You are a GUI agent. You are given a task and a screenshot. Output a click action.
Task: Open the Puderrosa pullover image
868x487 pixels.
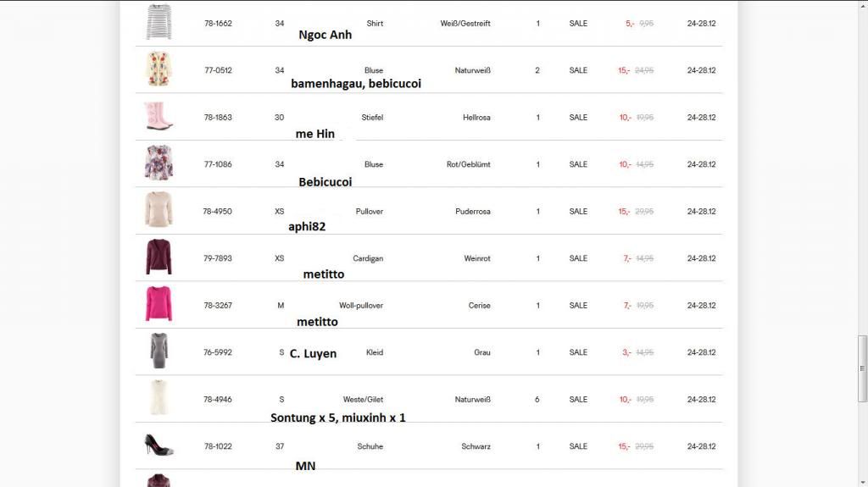159,210
